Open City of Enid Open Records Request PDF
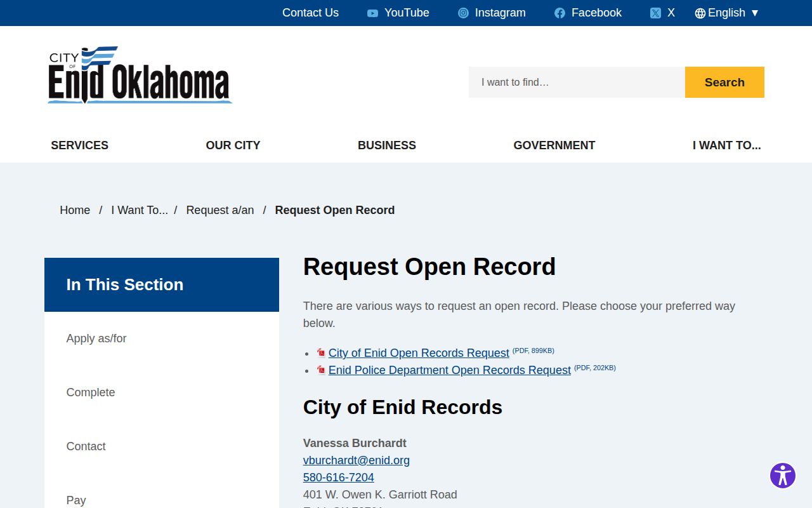Screen dimensions: 812x508 [x=419, y=353]
